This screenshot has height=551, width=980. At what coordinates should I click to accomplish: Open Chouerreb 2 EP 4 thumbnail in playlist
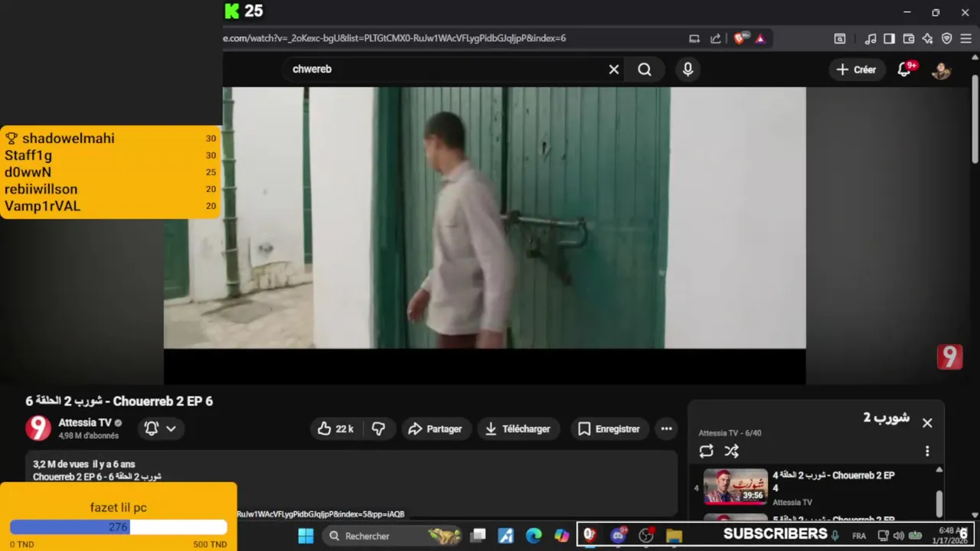[736, 486]
